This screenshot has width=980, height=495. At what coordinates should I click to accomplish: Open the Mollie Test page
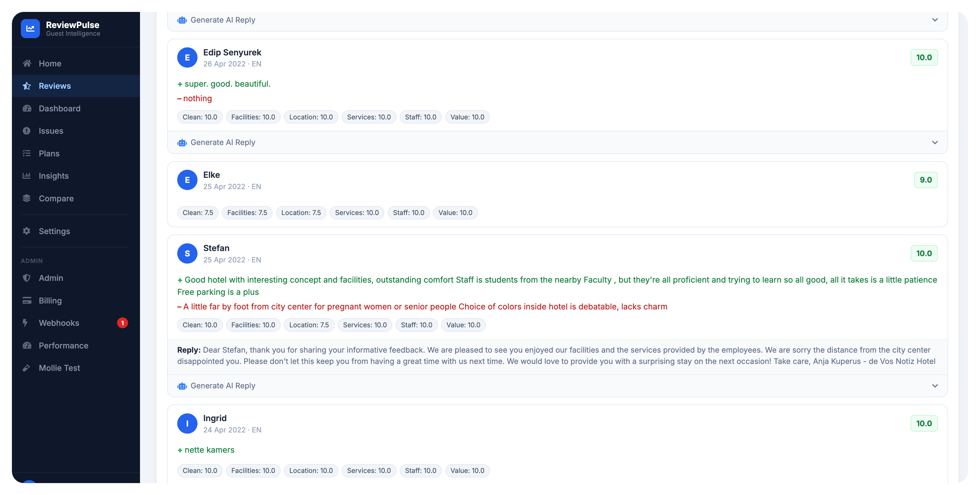(76, 368)
